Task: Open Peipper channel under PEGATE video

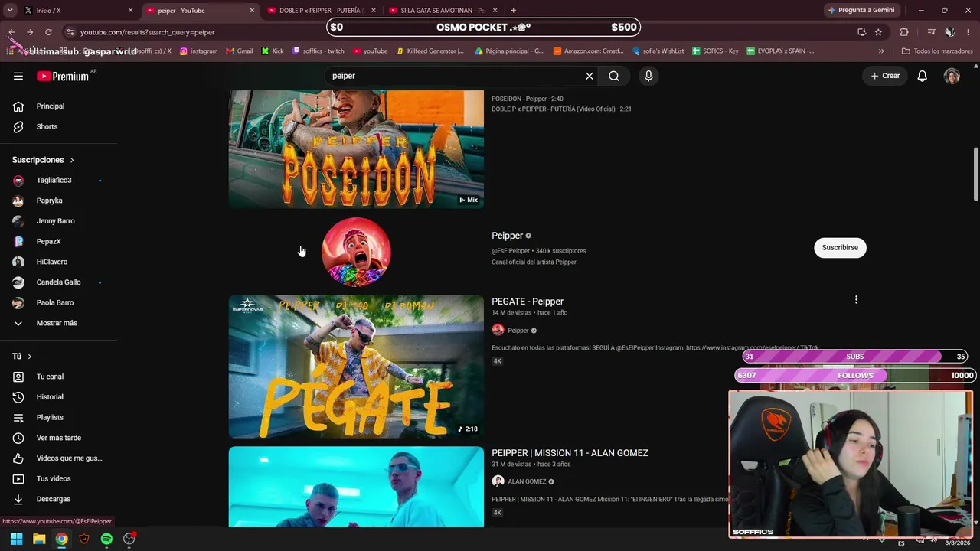Action: tap(518, 331)
